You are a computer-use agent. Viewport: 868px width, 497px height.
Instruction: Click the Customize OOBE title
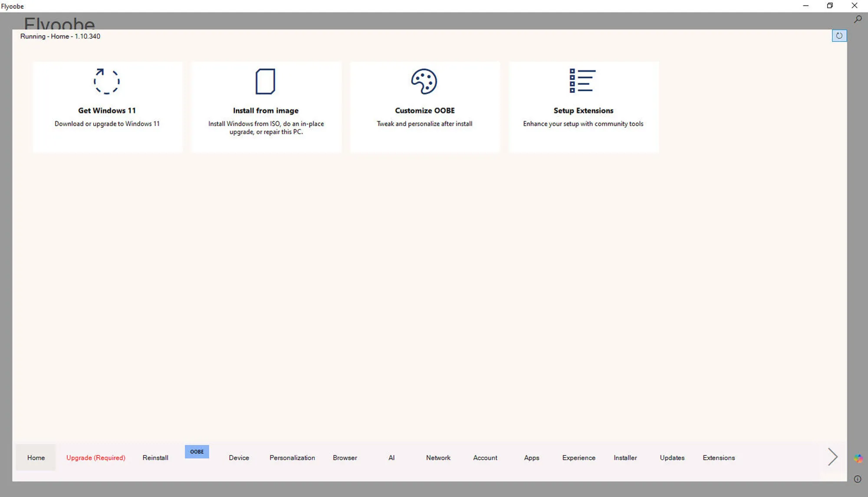pos(425,110)
